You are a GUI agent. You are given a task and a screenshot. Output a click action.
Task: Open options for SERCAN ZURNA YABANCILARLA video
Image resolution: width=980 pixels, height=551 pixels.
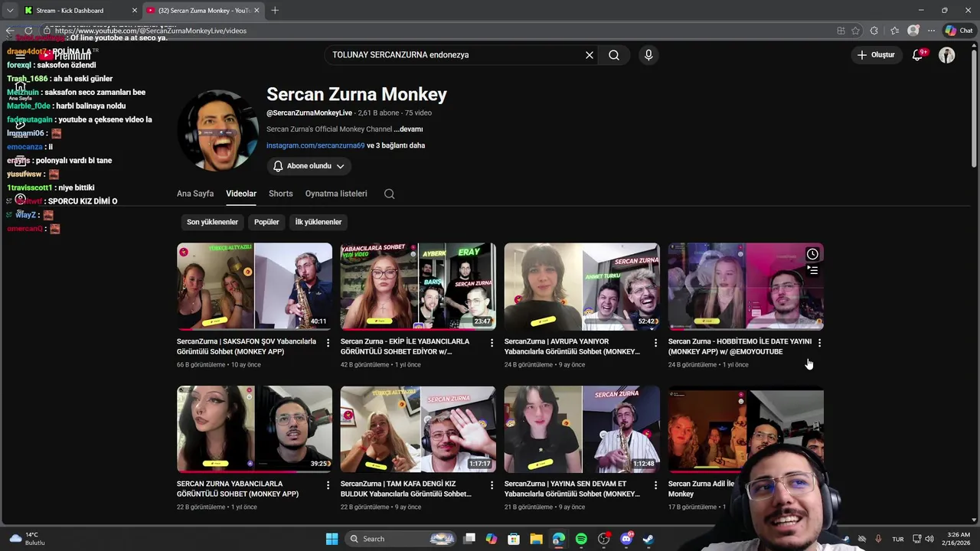(328, 485)
